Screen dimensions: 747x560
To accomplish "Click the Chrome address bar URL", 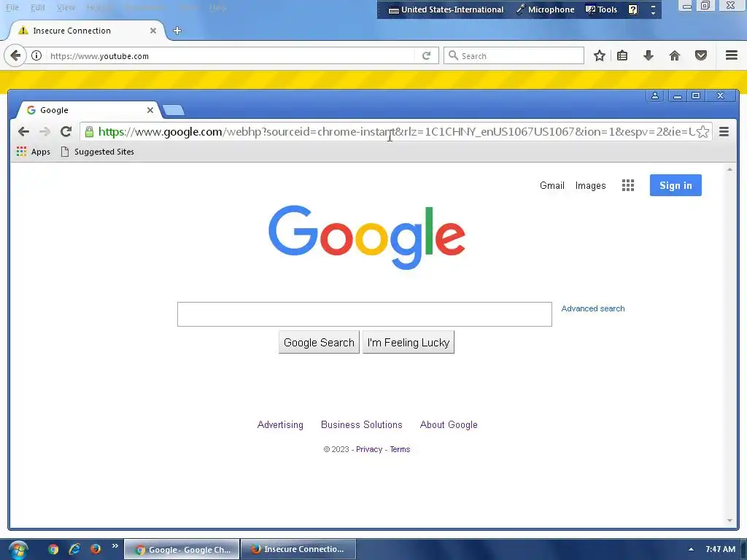I will pos(395,132).
